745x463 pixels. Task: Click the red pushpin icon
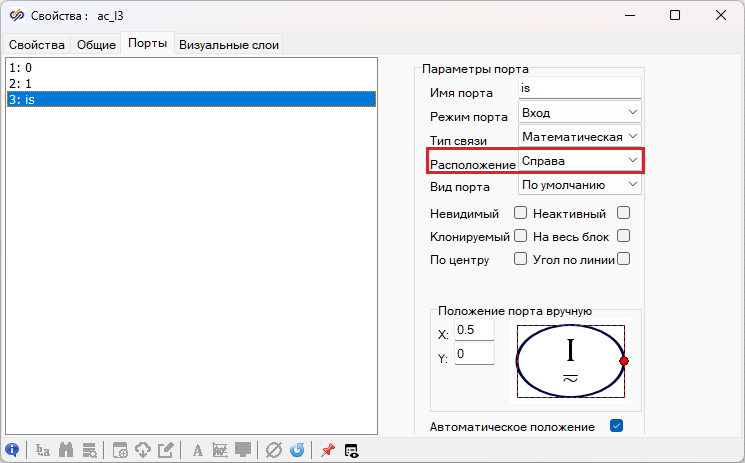327,450
